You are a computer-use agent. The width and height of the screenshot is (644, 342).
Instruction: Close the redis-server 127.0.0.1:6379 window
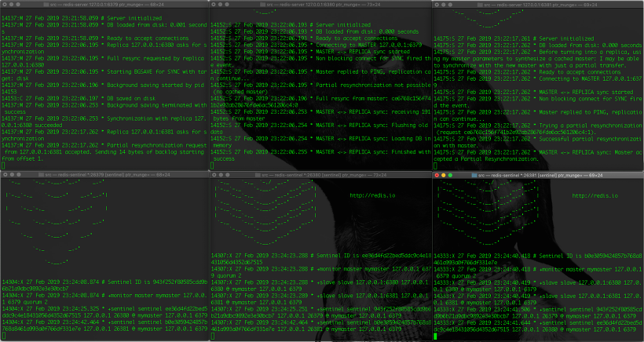pyautogui.click(x=5, y=4)
